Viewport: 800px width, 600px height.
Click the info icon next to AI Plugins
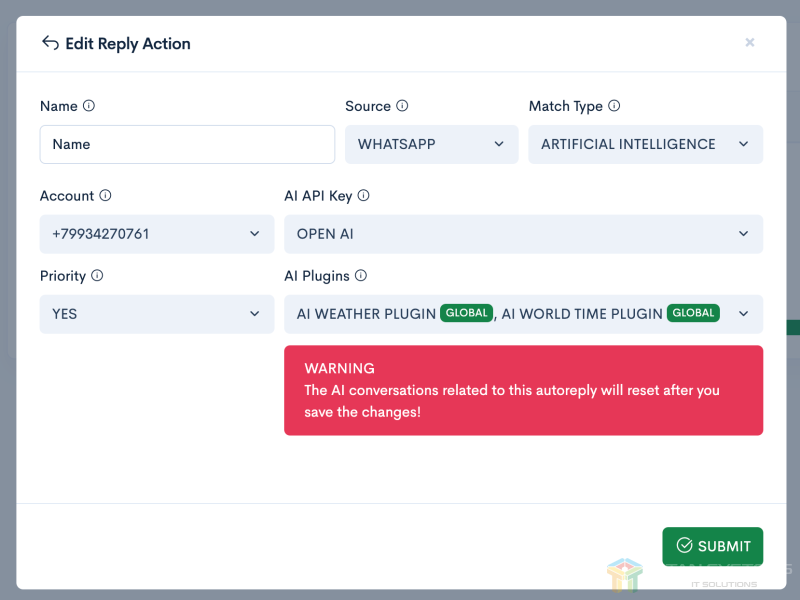(x=361, y=276)
